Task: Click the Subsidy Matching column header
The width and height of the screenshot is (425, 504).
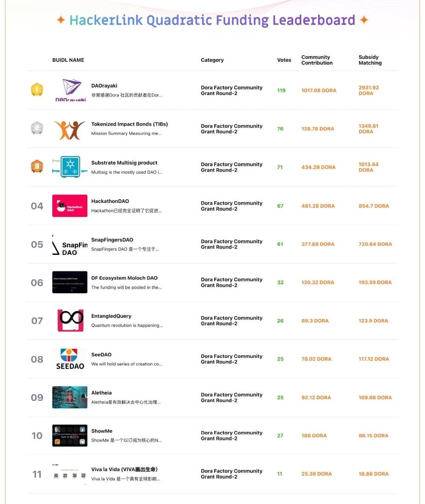Action: [x=370, y=60]
